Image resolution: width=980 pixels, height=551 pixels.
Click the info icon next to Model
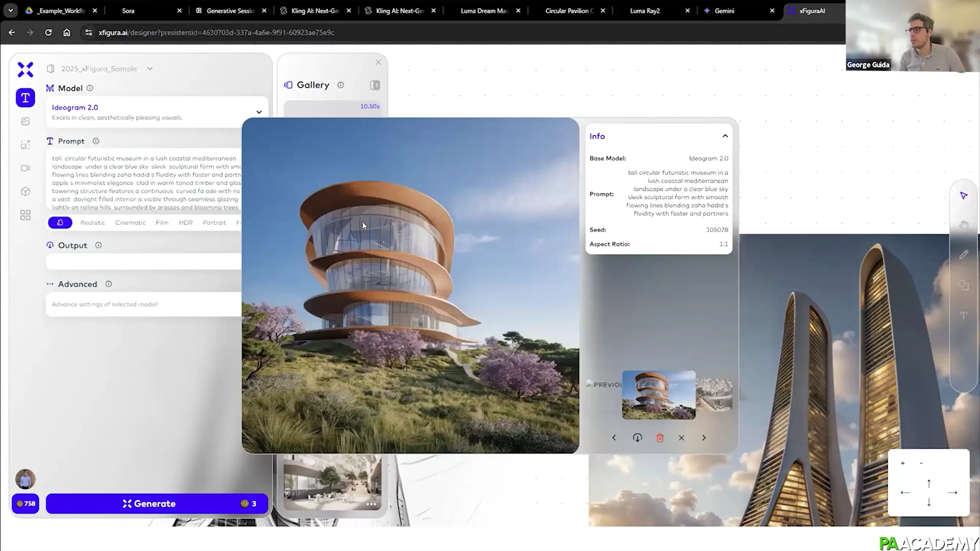(x=90, y=88)
